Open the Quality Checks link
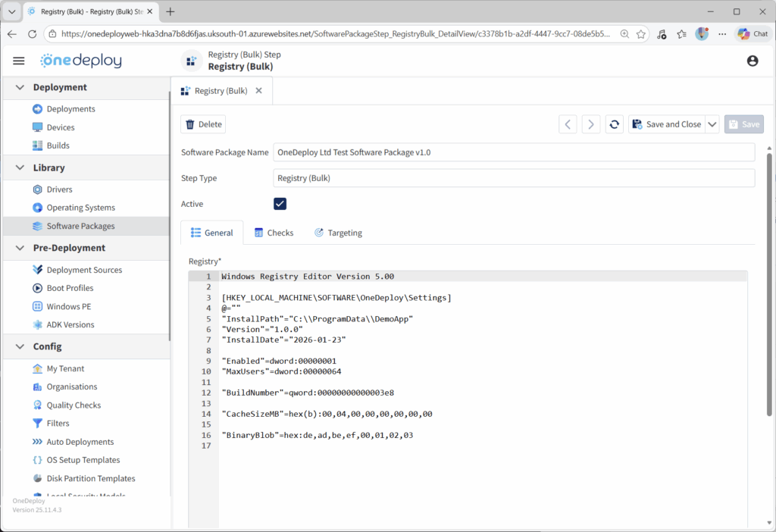Viewport: 776px width, 532px height. click(74, 405)
